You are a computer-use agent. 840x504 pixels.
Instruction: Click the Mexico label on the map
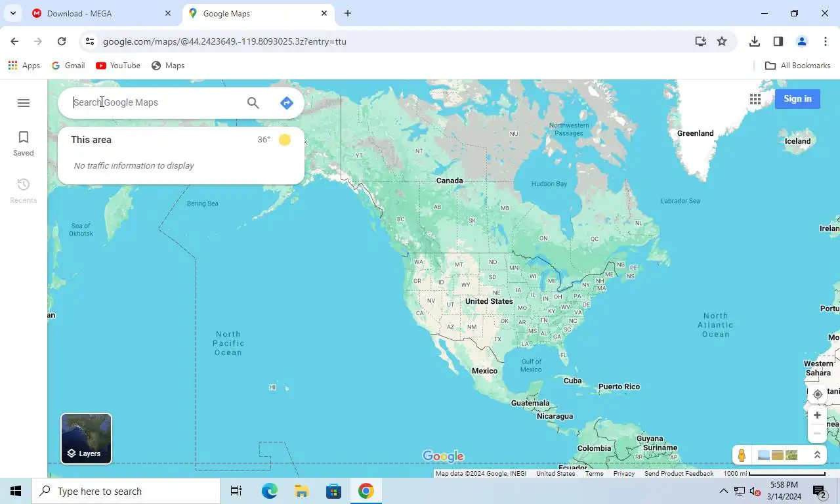click(484, 371)
